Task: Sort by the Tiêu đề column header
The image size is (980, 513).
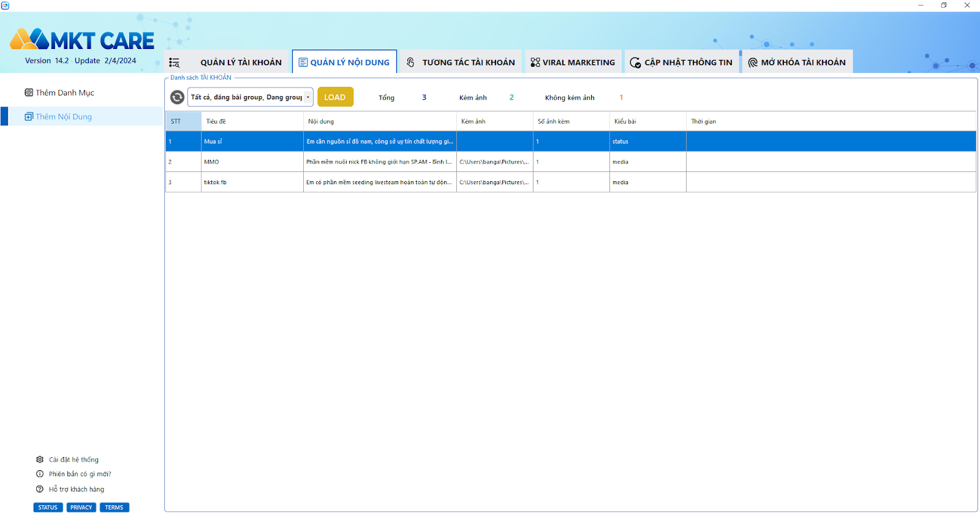Action: 252,121
